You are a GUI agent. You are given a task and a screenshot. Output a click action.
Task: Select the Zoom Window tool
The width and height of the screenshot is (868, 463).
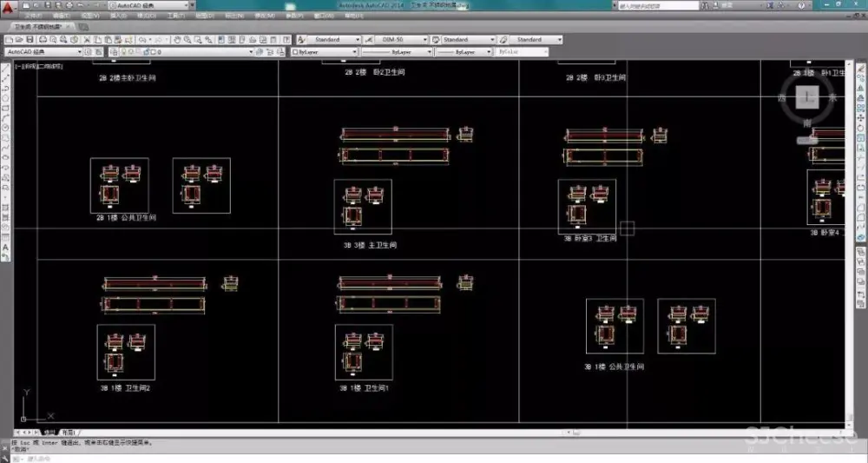point(198,40)
